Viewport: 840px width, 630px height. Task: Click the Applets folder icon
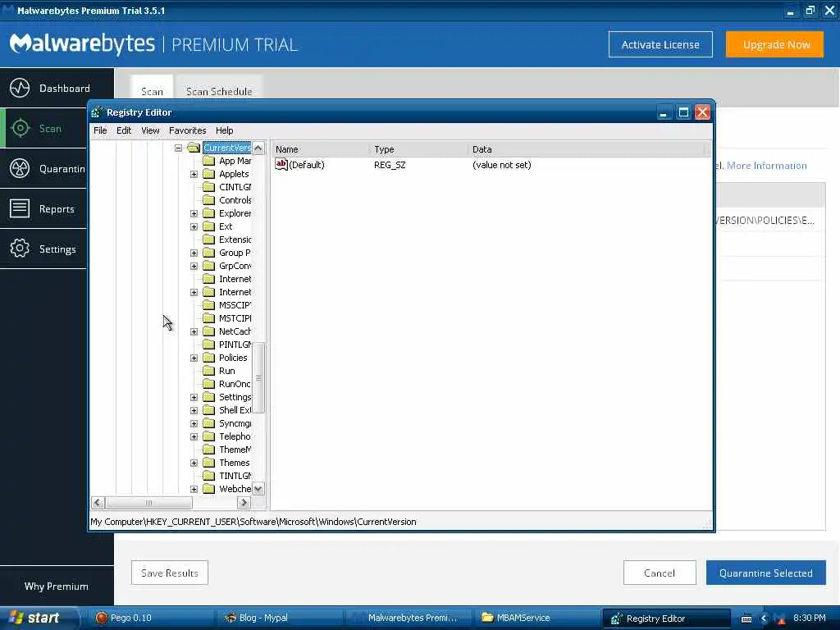(209, 174)
